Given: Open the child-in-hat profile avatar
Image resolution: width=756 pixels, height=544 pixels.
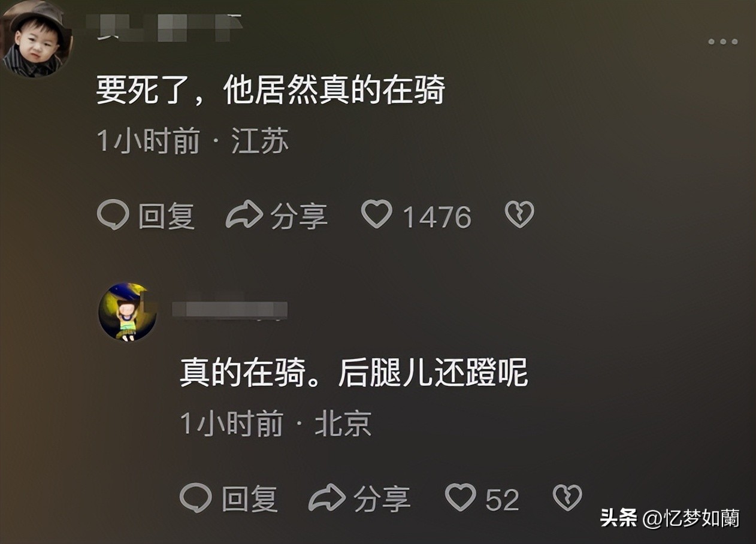Looking at the screenshot, I should (x=36, y=38).
